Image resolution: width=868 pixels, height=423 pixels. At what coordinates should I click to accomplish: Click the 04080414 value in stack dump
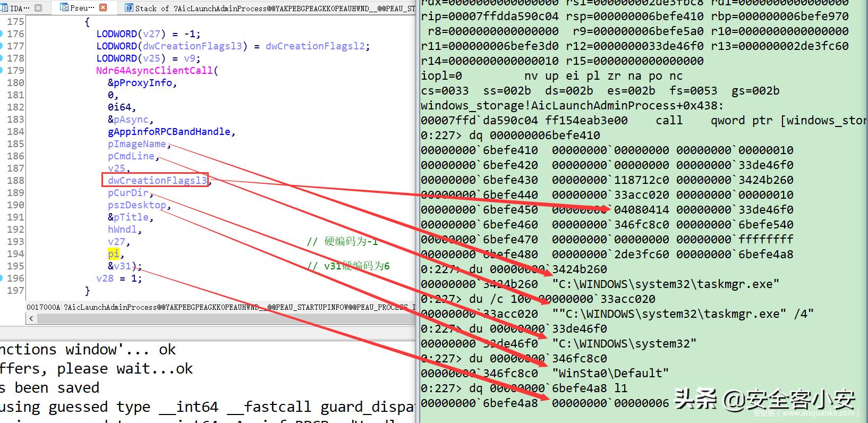pyautogui.click(x=642, y=210)
